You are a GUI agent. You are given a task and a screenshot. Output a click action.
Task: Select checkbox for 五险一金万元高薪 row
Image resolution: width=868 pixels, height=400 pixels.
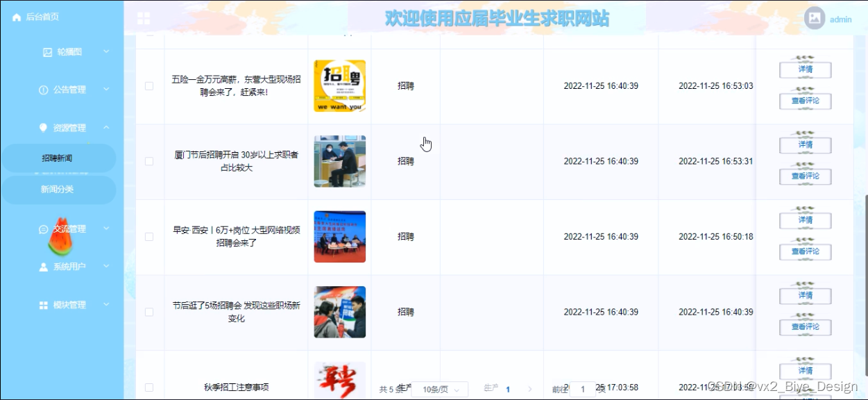tap(149, 86)
